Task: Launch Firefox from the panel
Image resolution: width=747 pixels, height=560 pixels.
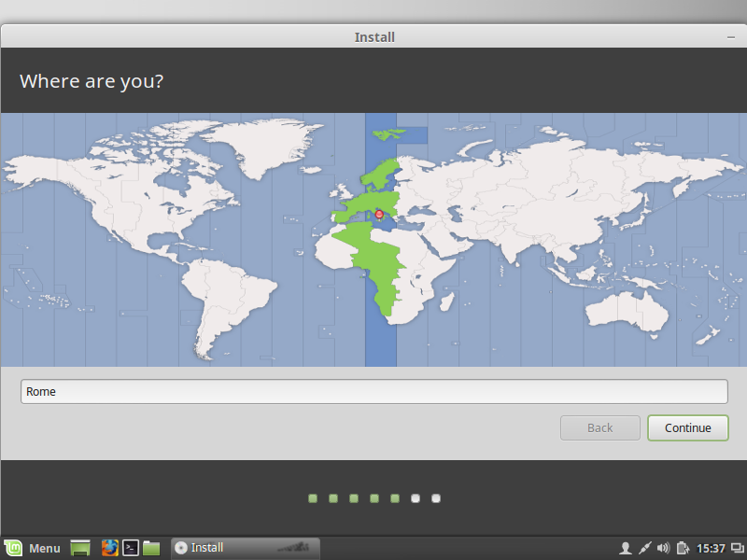Action: [109, 548]
